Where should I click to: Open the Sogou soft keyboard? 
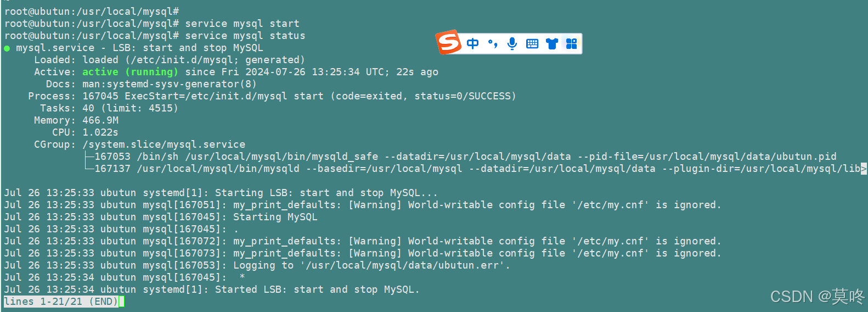[x=532, y=44]
